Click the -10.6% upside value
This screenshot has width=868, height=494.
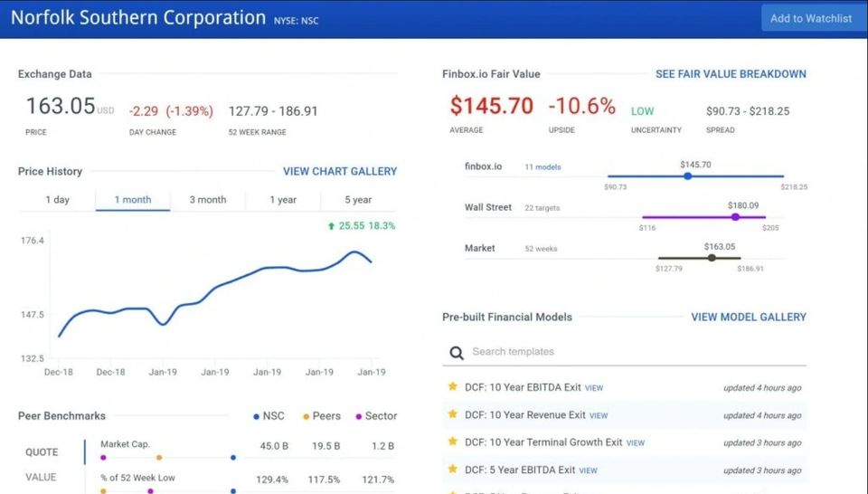(x=581, y=106)
